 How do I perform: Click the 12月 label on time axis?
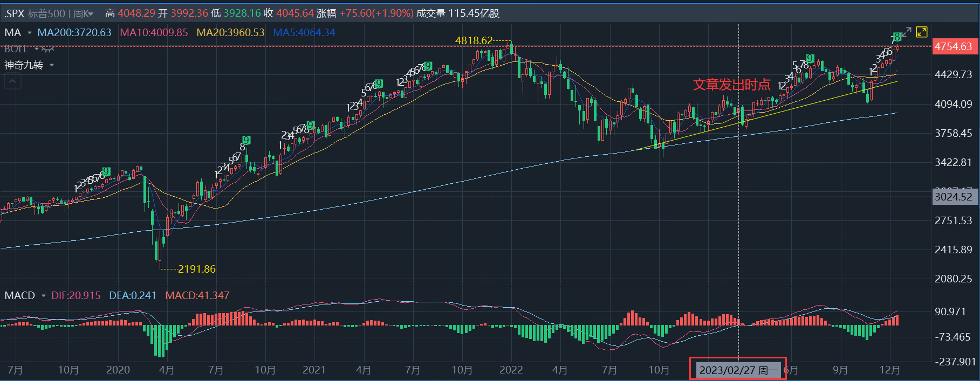(890, 370)
